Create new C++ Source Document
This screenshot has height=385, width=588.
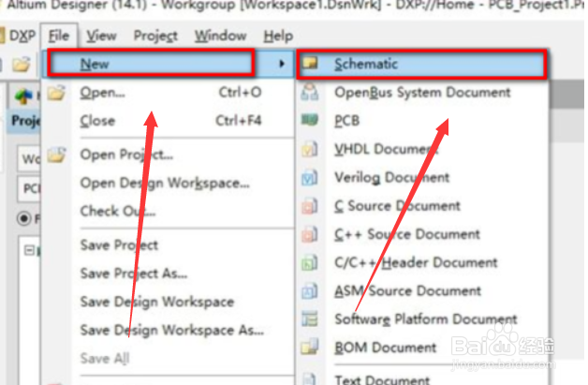point(422,234)
